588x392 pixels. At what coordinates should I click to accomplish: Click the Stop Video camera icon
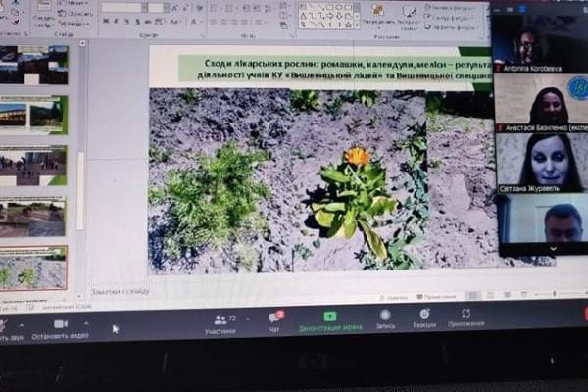pyautogui.click(x=61, y=324)
